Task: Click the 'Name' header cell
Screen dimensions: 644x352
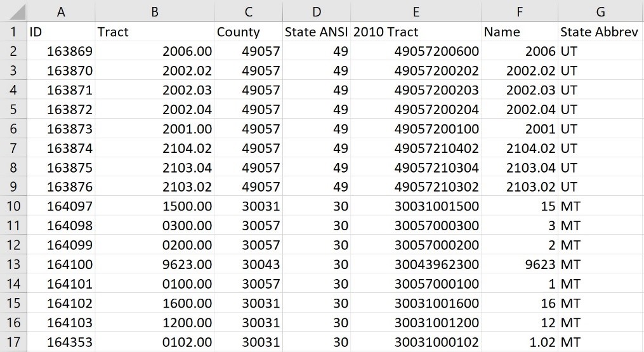Action: coord(520,32)
